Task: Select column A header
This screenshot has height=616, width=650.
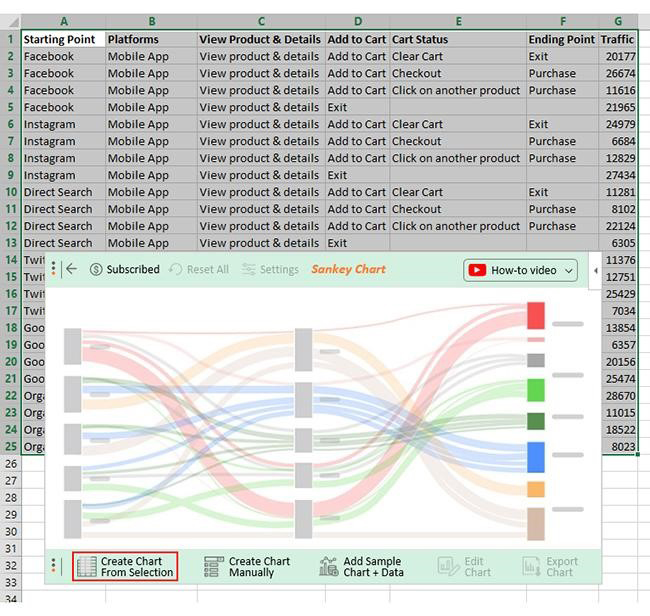Action: (x=63, y=22)
